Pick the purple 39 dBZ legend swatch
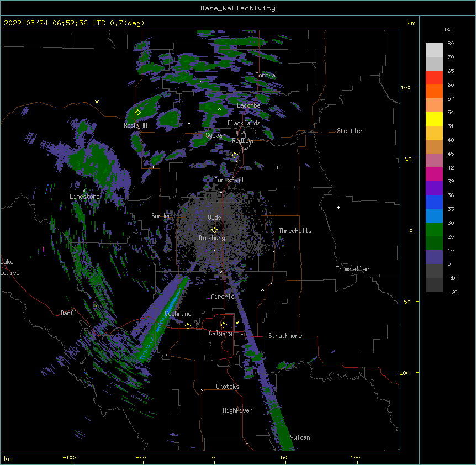Viewport: 476px width, 465px height. [x=434, y=188]
